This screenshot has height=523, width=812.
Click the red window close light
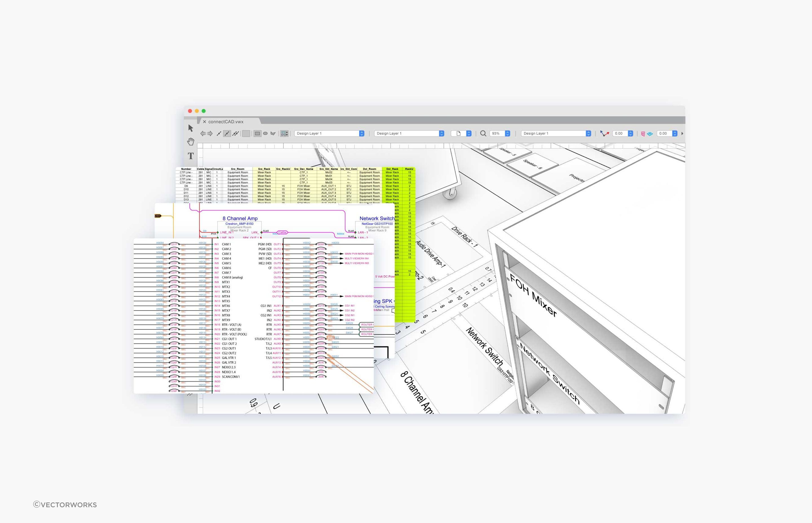pos(190,111)
